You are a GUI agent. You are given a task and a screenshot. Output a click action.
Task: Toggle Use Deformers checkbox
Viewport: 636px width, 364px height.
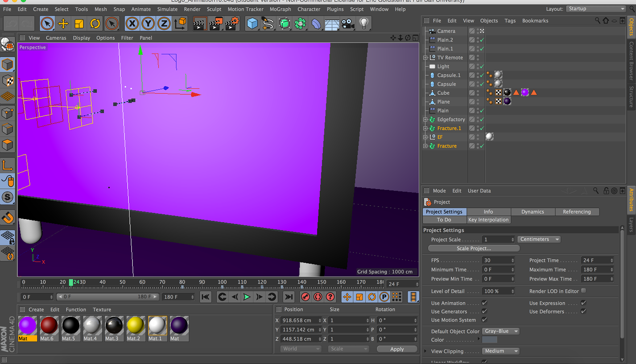584,311
